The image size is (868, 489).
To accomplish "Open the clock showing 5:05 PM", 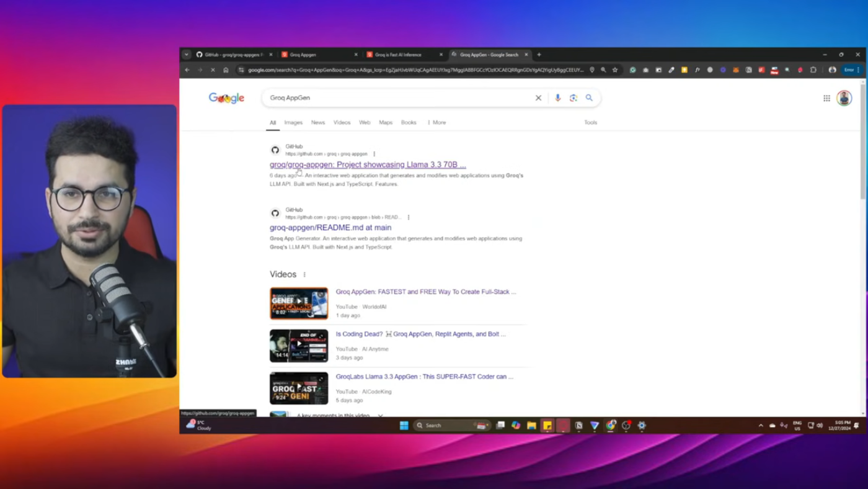I will (843, 425).
